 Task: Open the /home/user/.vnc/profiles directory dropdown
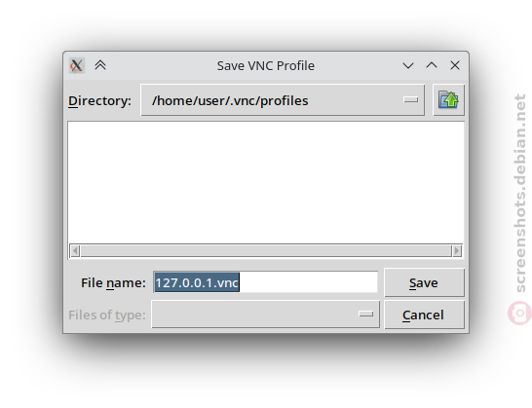[x=283, y=100]
